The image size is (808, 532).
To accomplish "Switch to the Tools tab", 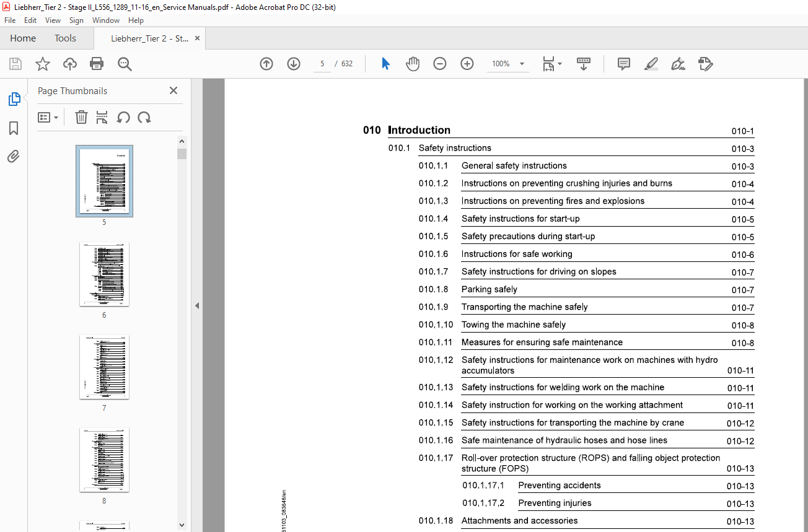I will tap(65, 38).
